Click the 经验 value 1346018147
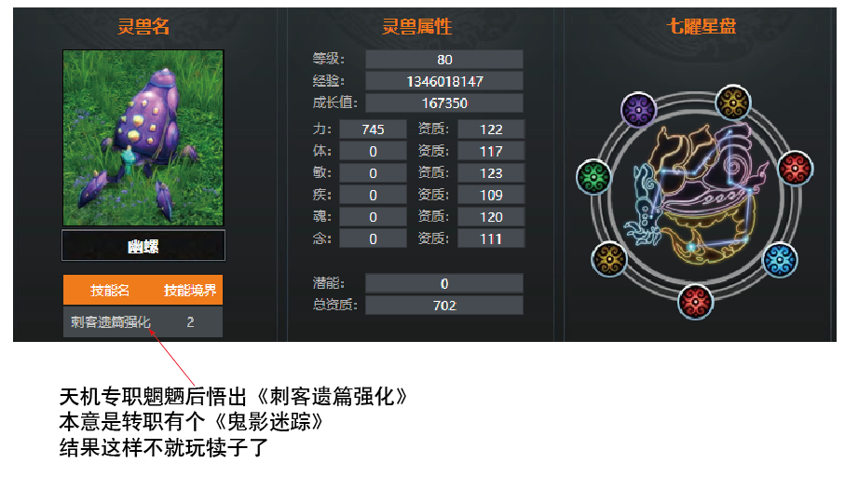 click(444, 81)
